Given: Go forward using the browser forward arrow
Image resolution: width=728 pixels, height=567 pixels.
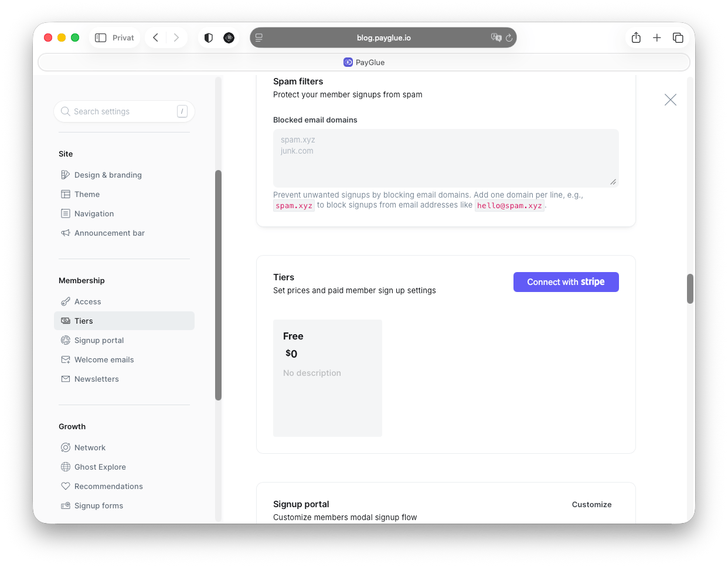Looking at the screenshot, I should click(x=176, y=38).
